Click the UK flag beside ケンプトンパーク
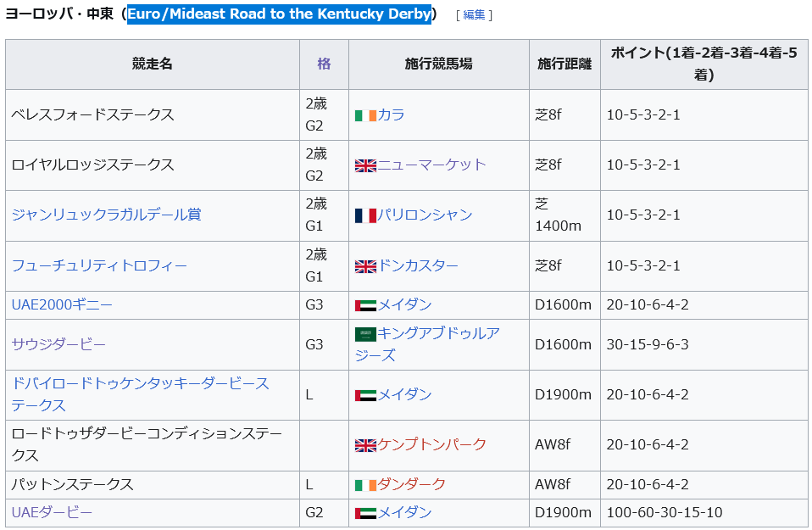 [365, 445]
